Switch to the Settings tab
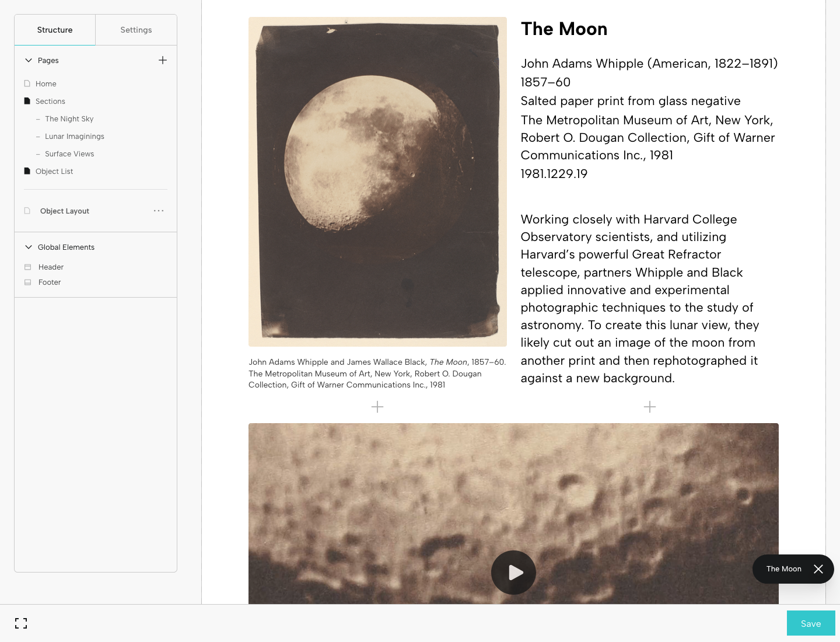The height and width of the screenshot is (642, 840). click(x=136, y=30)
